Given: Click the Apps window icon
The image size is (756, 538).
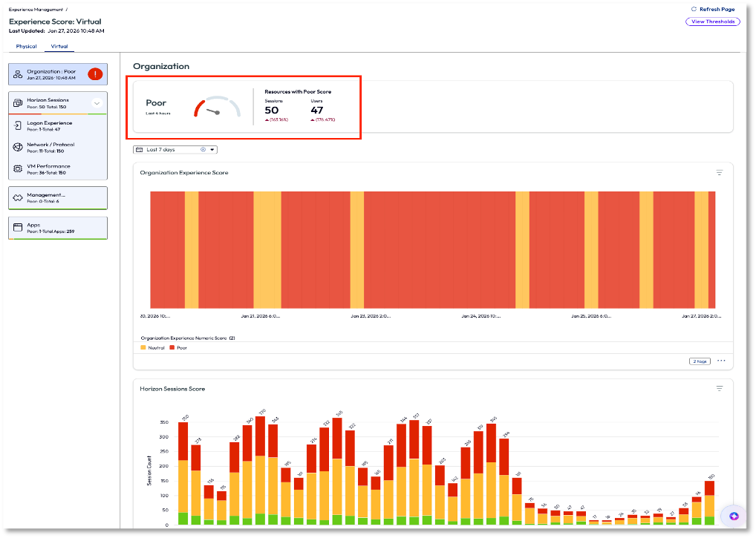Looking at the screenshot, I should [18, 227].
